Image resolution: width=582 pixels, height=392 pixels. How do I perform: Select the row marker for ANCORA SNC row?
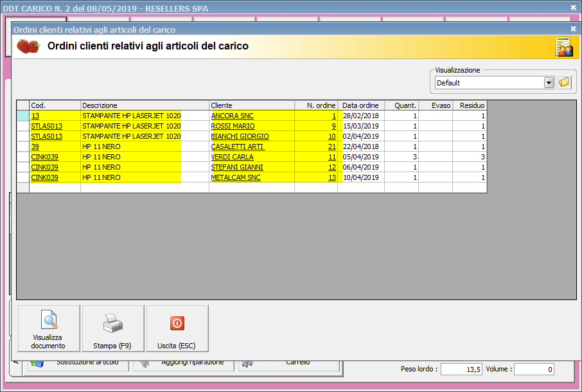click(x=23, y=116)
